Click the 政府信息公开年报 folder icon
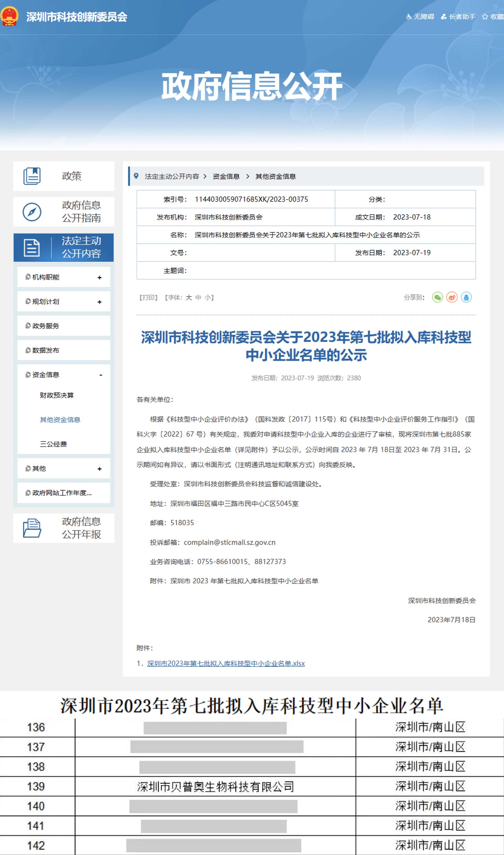504x855 pixels. [32, 528]
